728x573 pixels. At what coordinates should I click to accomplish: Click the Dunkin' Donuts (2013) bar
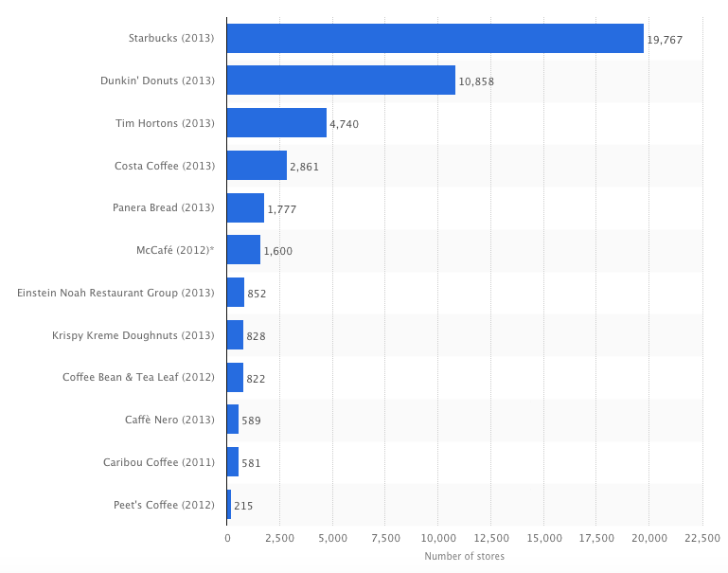coord(341,80)
